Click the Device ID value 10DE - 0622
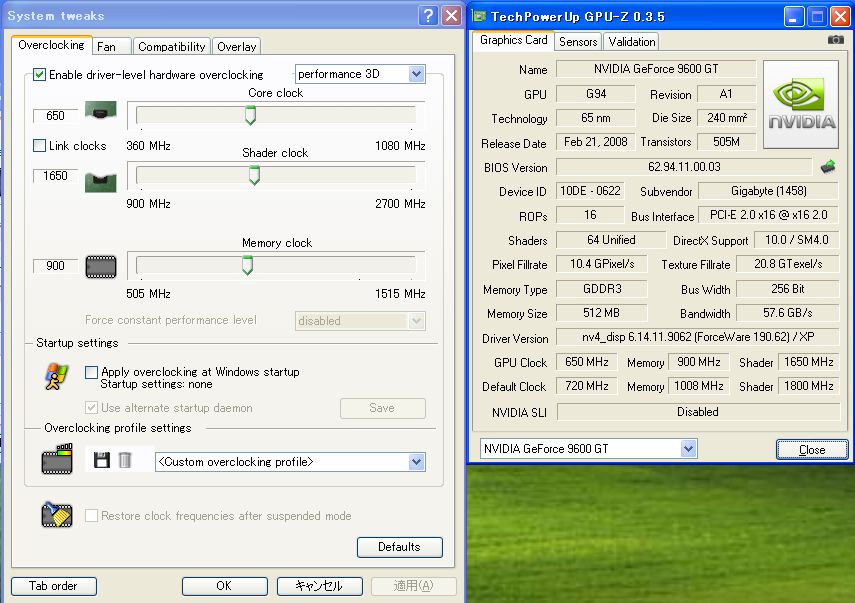The height and width of the screenshot is (603, 855). click(591, 191)
